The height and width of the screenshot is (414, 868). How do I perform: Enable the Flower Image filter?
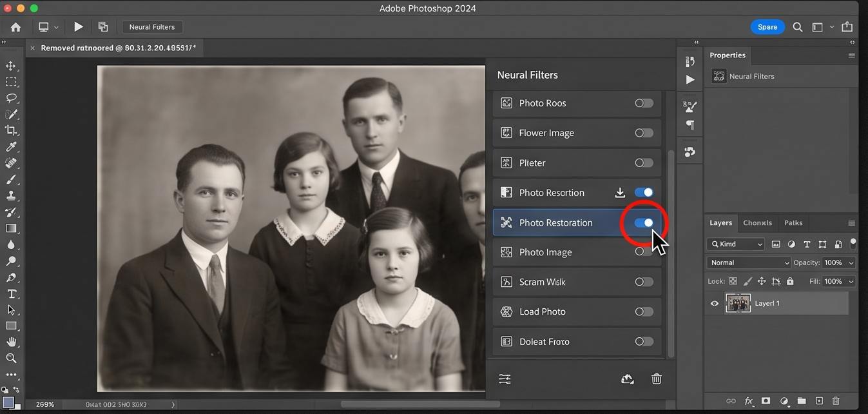[644, 133]
